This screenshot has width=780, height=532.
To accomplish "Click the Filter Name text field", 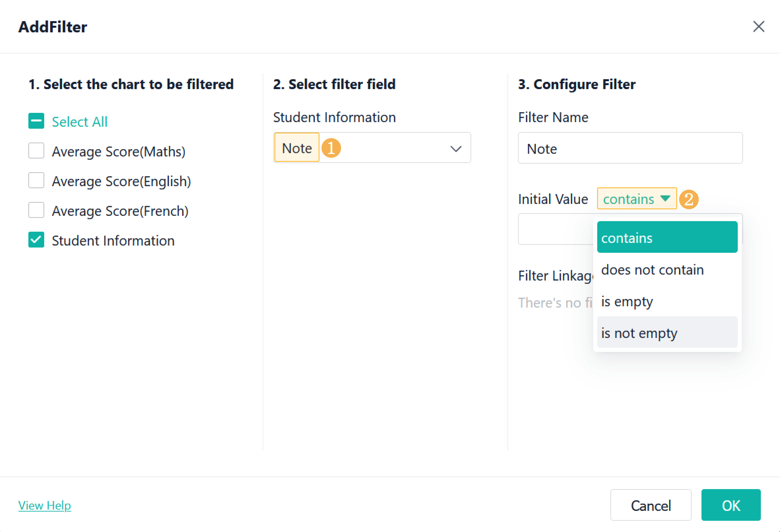I will pyautogui.click(x=630, y=148).
